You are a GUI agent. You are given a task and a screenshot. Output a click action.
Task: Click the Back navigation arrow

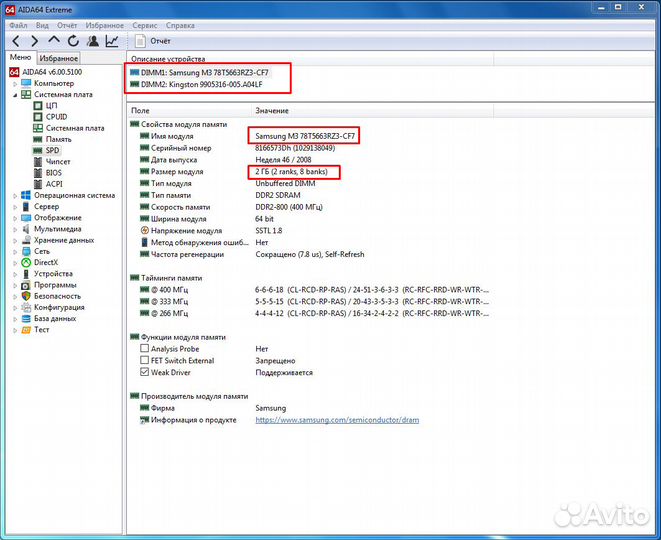pos(16,41)
